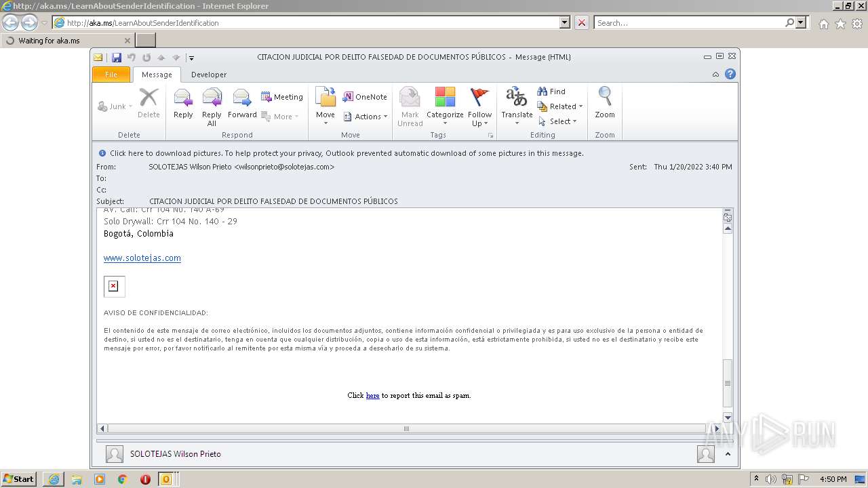Select the Waiting for aka.ms browser tab
Viewport: 868px width, 488px height.
(68, 41)
